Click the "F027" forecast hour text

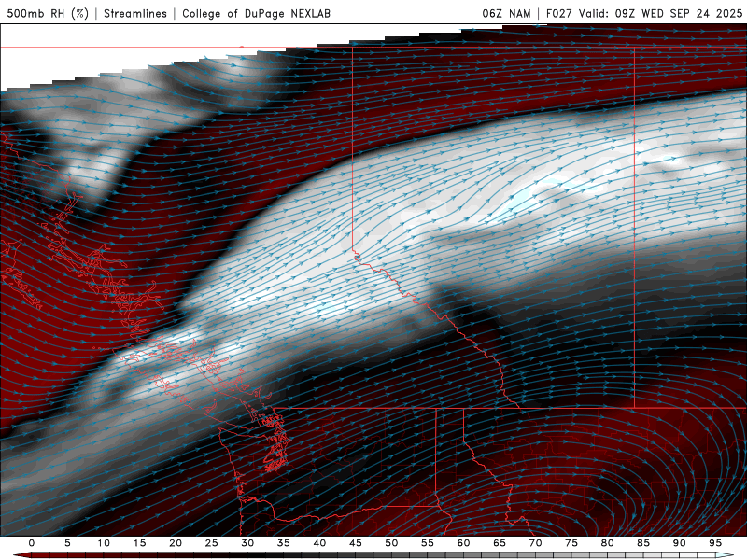tap(560, 13)
